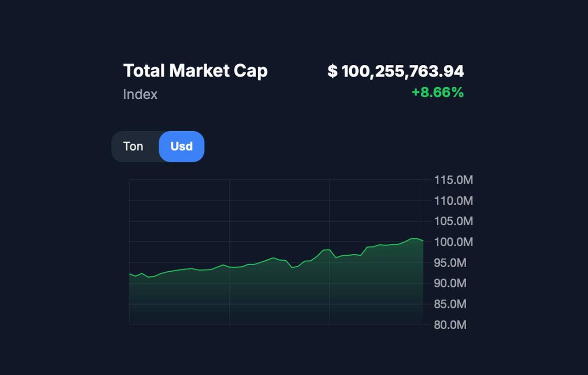Select the Usd currency toggle

[x=181, y=146]
